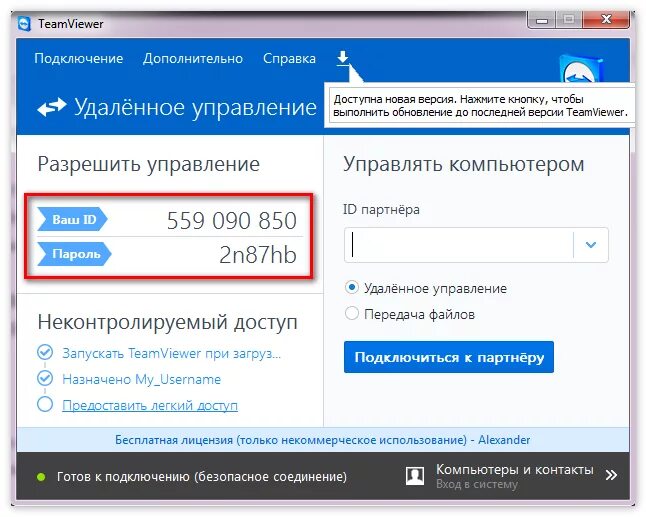Viewport: 646px width, 517px height.
Task: Select the Удалённое управление radio button
Action: [351, 288]
